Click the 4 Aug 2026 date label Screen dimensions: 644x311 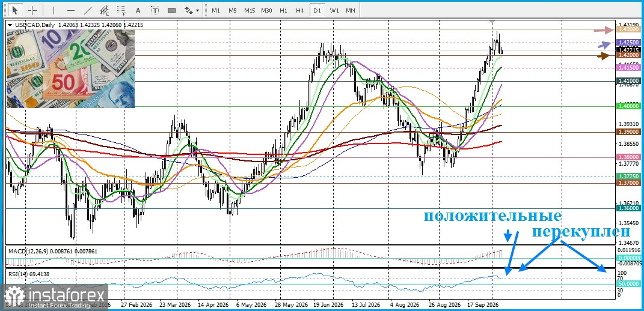pos(405,305)
